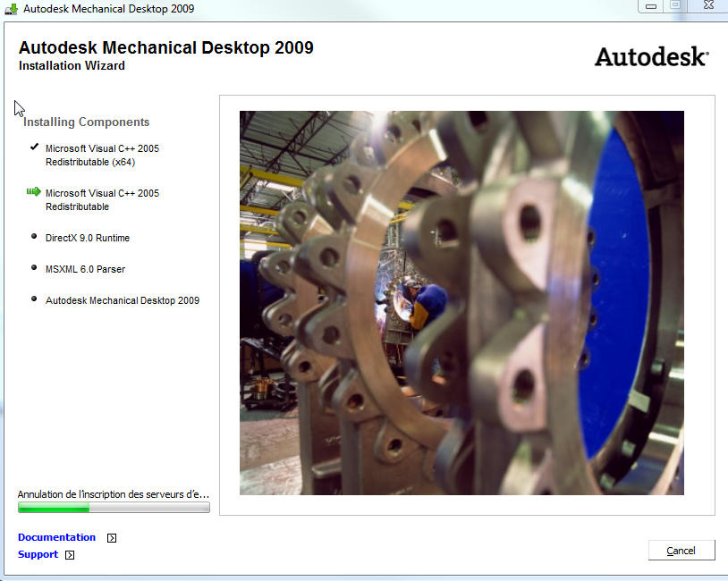Select in-progress 'Microsoft Visual C++ 2005 Redistributable' item
The width and height of the screenshot is (728, 581).
[102, 199]
